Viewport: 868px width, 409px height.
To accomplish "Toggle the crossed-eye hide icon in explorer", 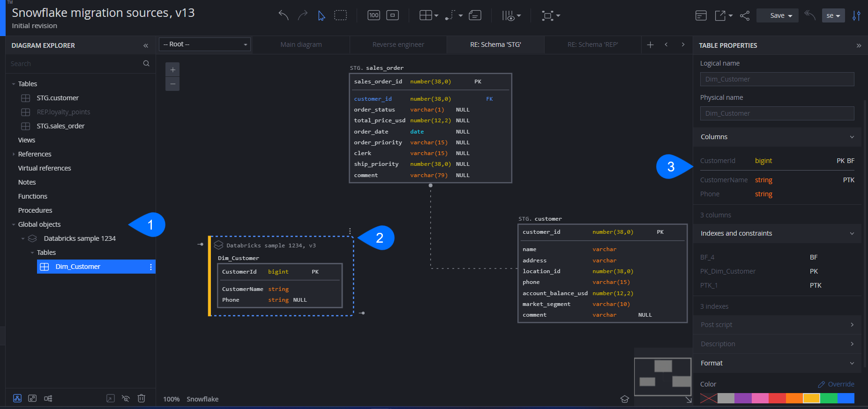I will (126, 398).
